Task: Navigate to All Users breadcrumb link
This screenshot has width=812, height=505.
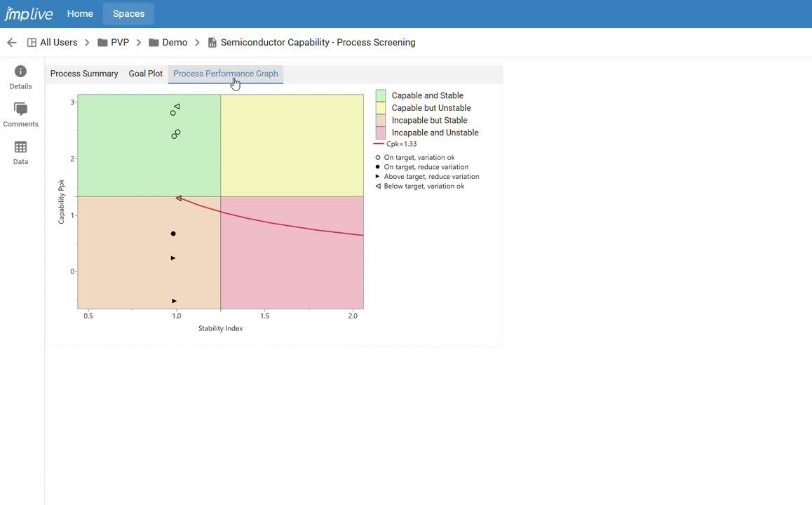Action: click(59, 43)
